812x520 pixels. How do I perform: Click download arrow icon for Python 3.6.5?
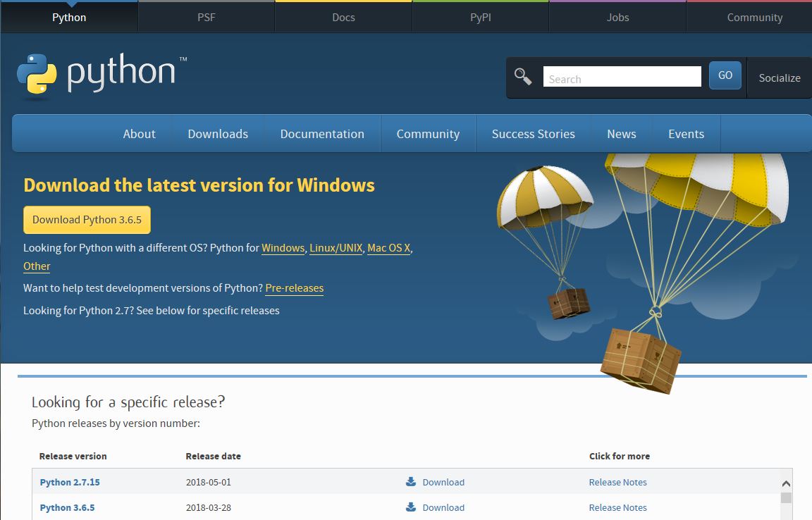pos(411,507)
